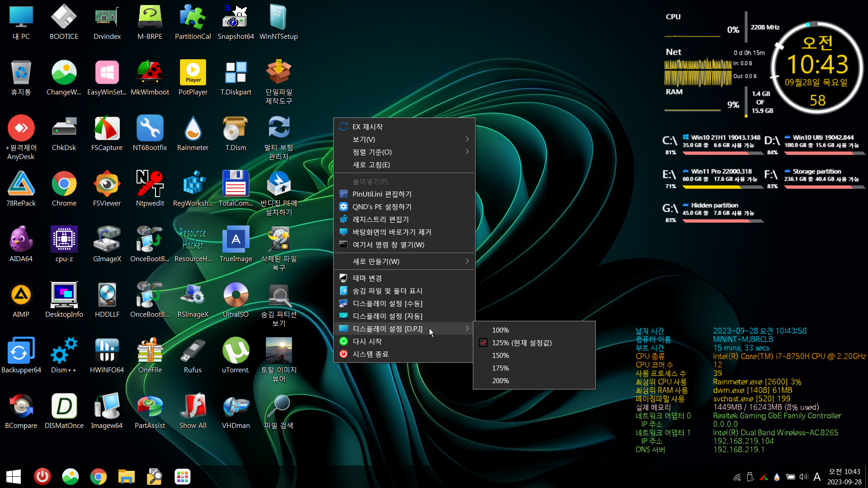Select 새로 고침(E) menu entry
The image size is (868, 488).
pos(404,165)
